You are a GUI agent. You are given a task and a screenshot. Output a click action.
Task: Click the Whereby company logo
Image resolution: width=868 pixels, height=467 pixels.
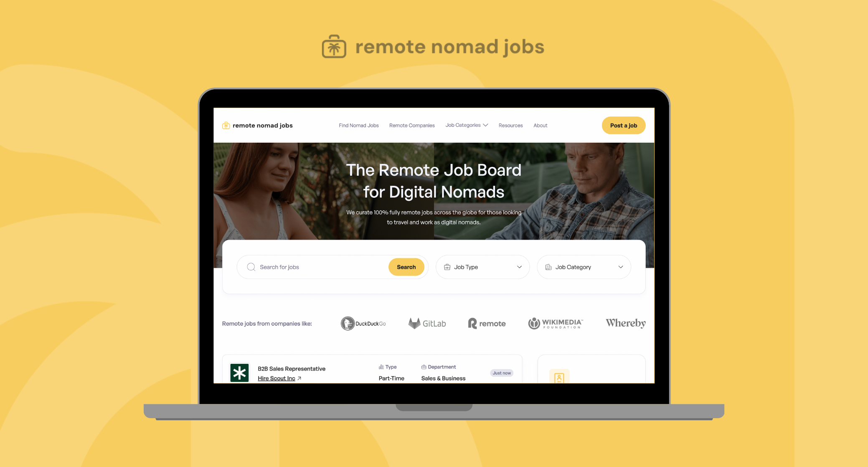625,323
